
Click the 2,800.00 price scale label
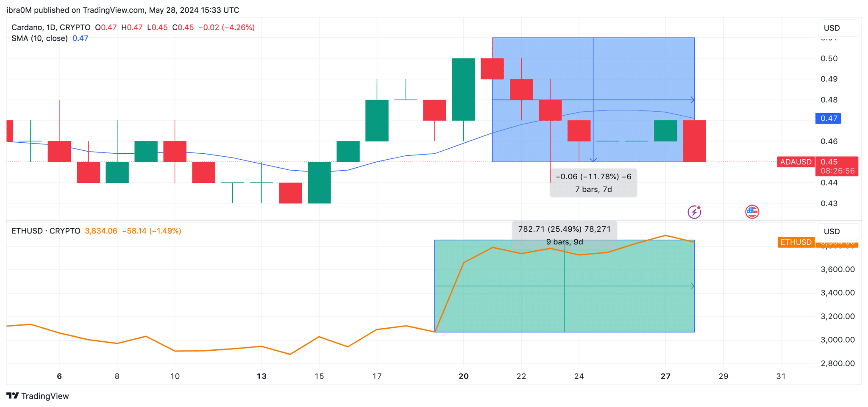(838, 363)
